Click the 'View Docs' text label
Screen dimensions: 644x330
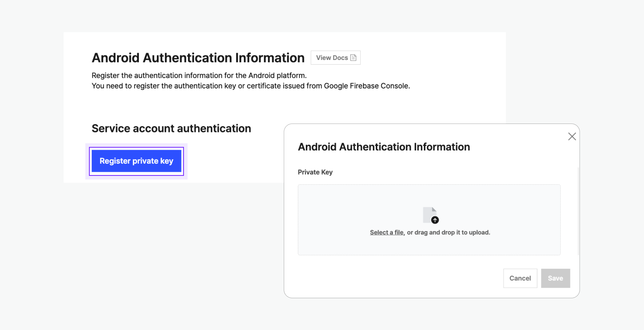[332, 58]
